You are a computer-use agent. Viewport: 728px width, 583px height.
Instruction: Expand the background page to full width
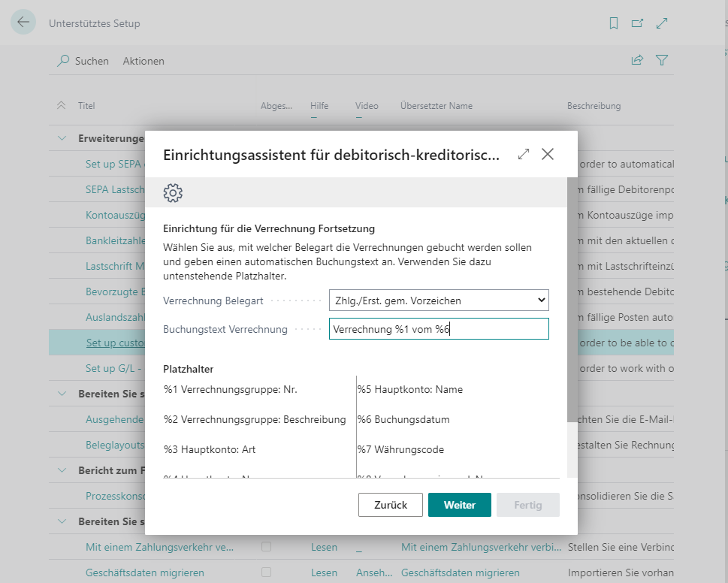(x=662, y=23)
